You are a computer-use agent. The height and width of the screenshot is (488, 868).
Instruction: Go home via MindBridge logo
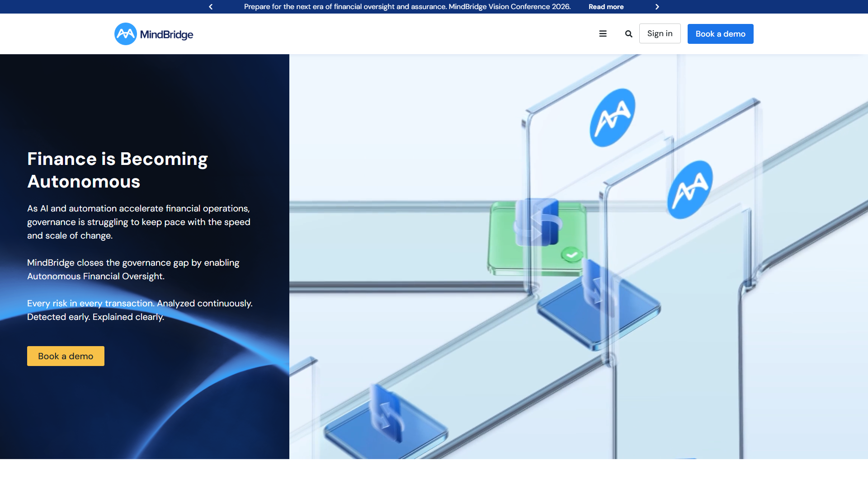tap(154, 34)
